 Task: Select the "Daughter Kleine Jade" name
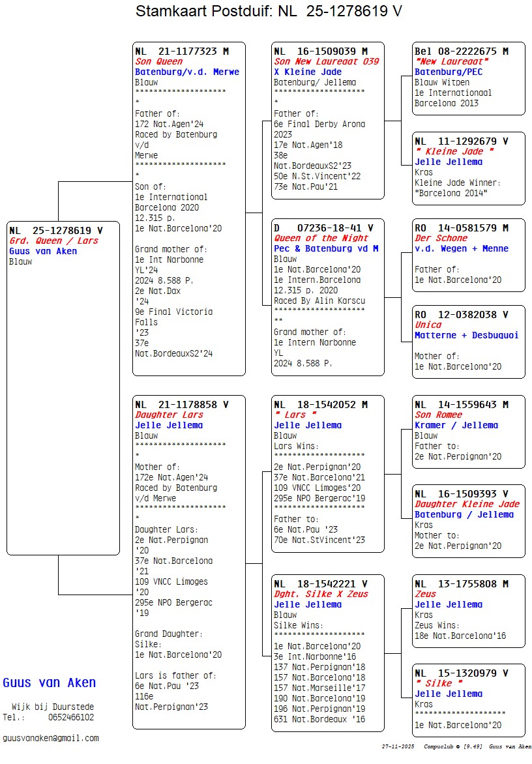tap(467, 504)
